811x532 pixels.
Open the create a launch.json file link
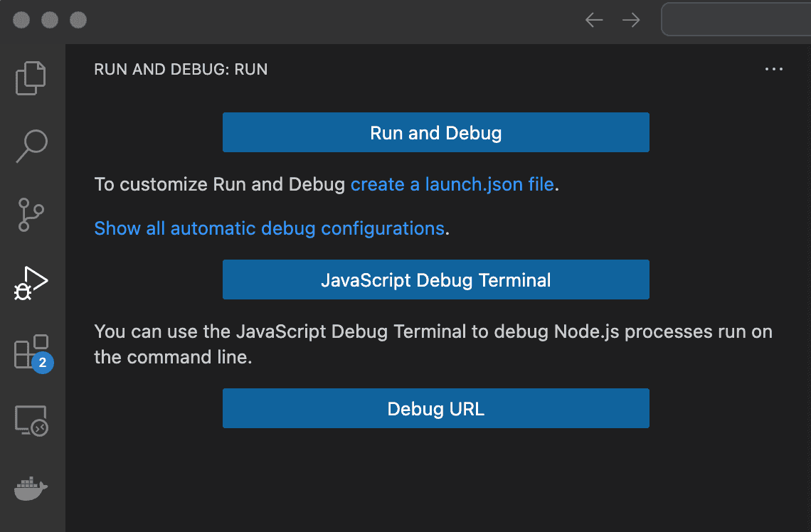452,184
